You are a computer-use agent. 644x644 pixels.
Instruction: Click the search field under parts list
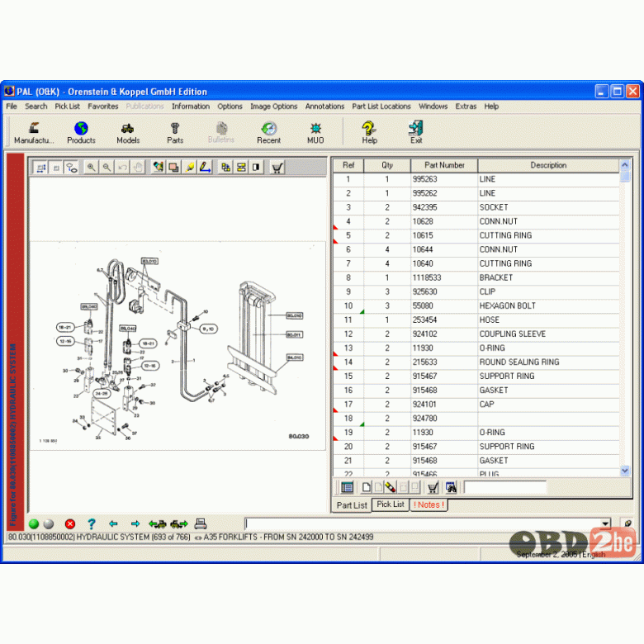tap(504, 487)
